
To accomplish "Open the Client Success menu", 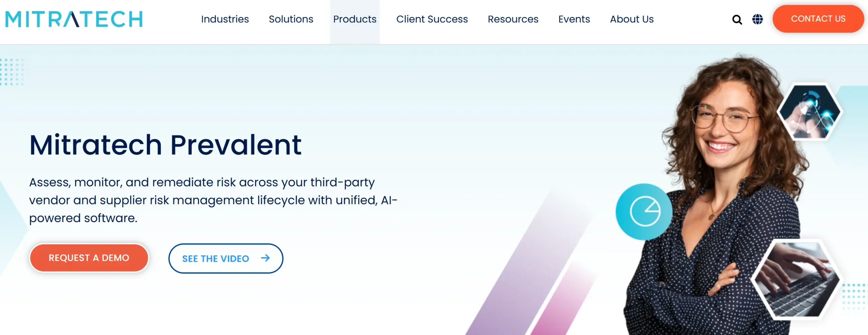I will point(432,19).
